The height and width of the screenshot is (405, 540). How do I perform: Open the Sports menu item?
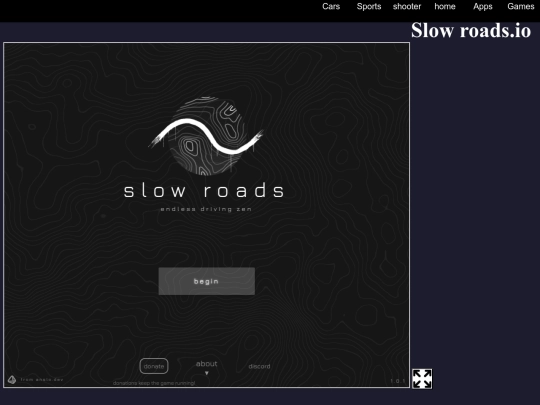[369, 7]
